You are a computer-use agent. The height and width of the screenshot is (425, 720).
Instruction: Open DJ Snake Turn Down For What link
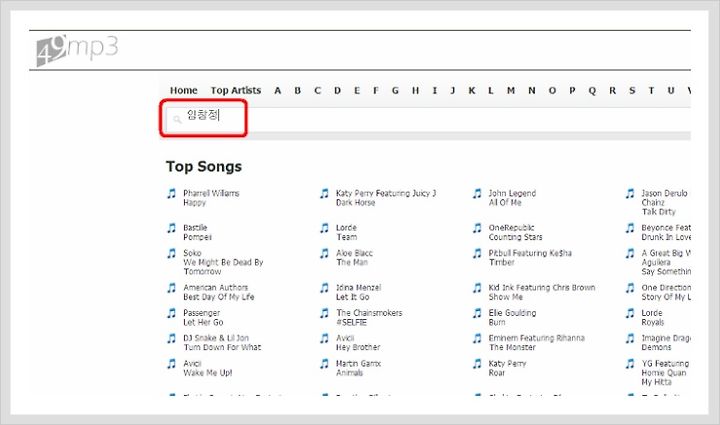tap(222, 343)
